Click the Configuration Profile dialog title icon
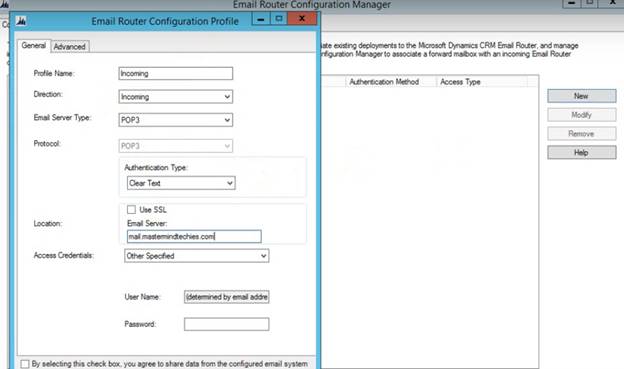 tap(21, 21)
